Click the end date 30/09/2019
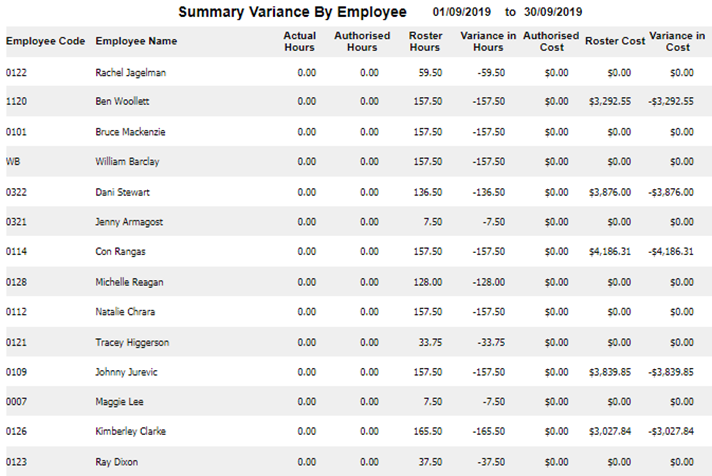Image resolution: width=712 pixels, height=476 pixels. pos(553,13)
